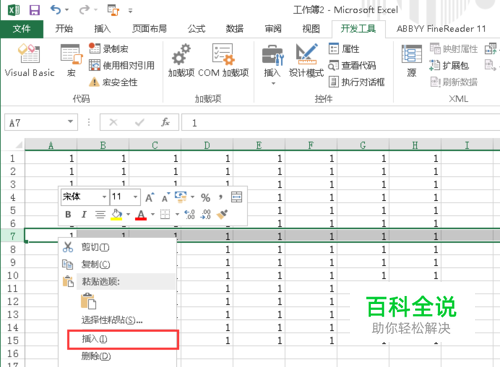Switch to the Insert (插入) ribbon tab
Image resolution: width=500 pixels, height=367 pixels.
(102, 29)
